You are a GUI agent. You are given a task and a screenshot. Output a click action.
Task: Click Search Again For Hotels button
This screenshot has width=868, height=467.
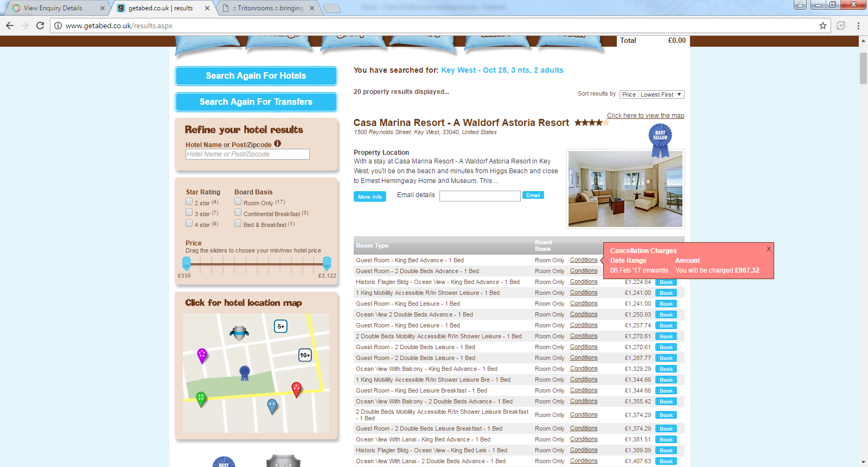click(256, 76)
